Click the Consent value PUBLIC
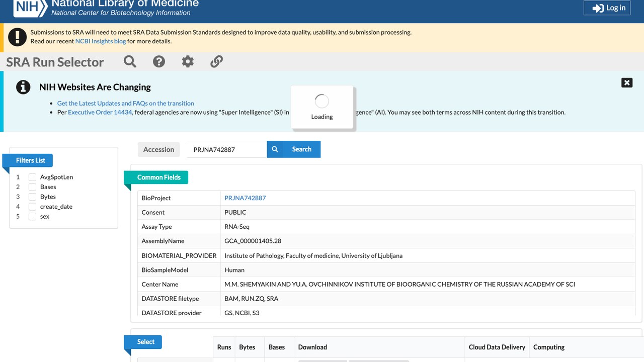644x362 pixels. coord(235,213)
